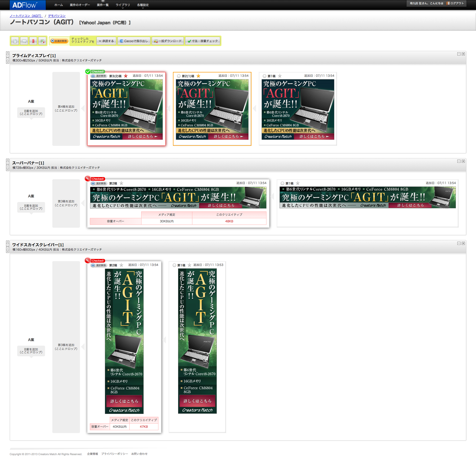
Task: Open Prime Display 第1稿 banner thumbnail
Action: click(x=298, y=109)
